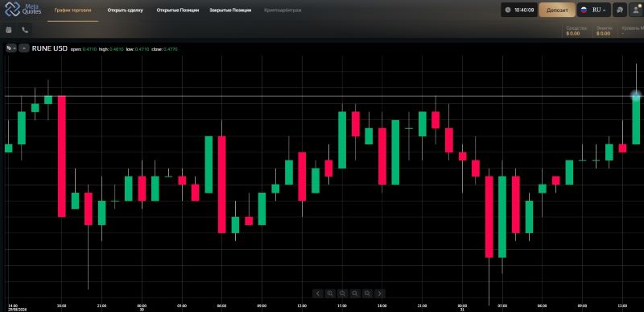Image resolution: width=644 pixels, height=312 pixels.
Task: Click the first magnifier icon after the left arrow
Action: (x=330, y=293)
